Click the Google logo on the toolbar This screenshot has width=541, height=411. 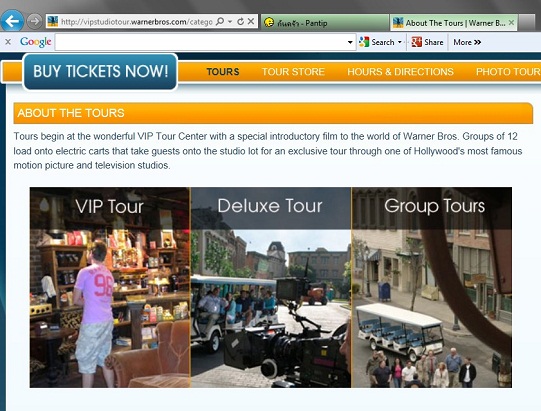[36, 42]
